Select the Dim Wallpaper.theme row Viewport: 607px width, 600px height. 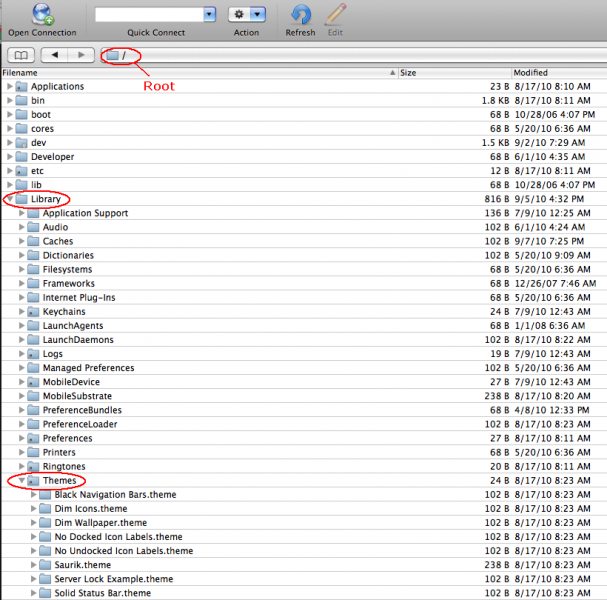[100, 523]
